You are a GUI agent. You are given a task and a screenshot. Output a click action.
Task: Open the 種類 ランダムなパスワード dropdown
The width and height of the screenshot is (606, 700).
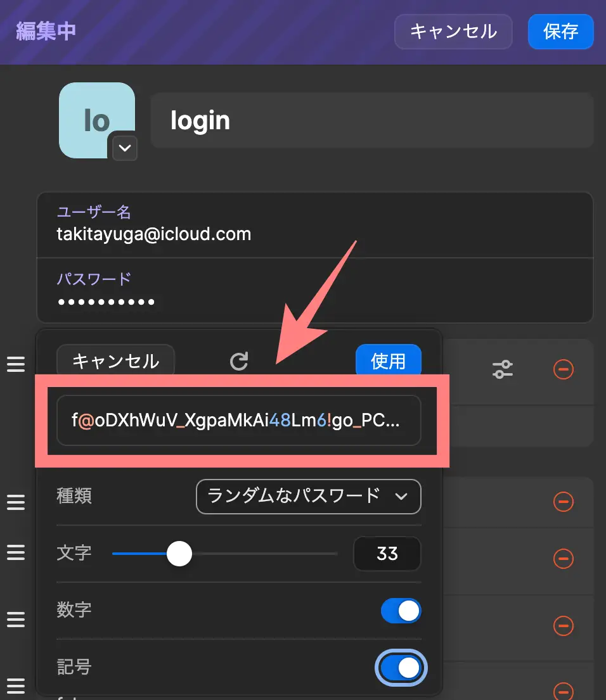(x=309, y=497)
